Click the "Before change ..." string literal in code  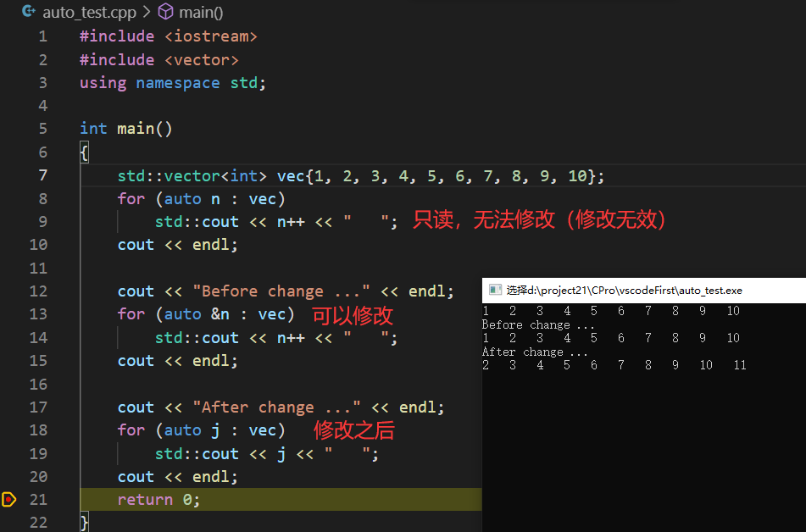pos(281,291)
